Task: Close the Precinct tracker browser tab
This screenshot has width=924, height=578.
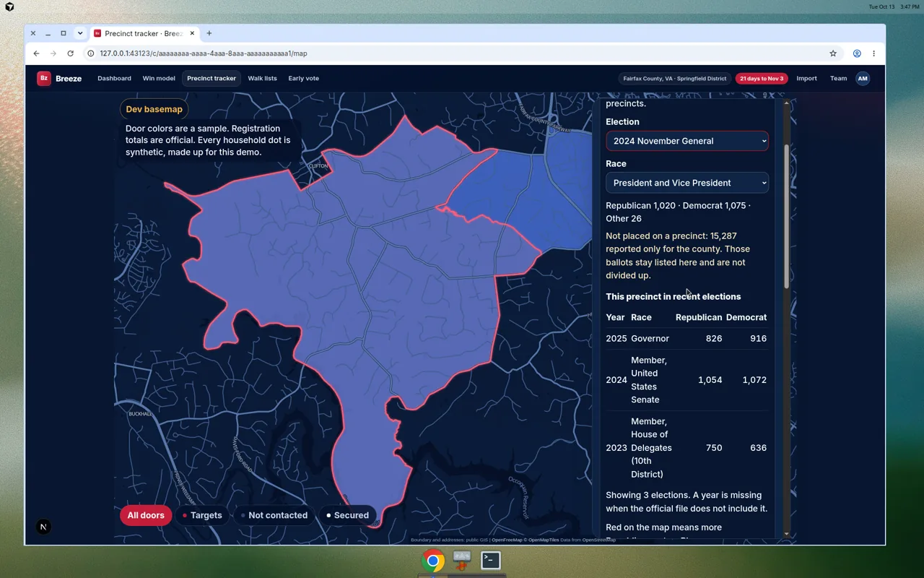Action: [192, 33]
